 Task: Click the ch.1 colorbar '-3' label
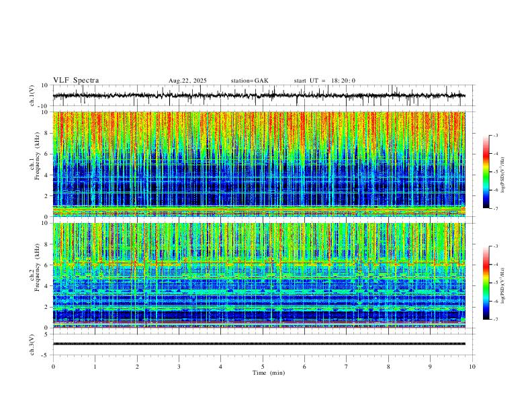[x=495, y=135]
